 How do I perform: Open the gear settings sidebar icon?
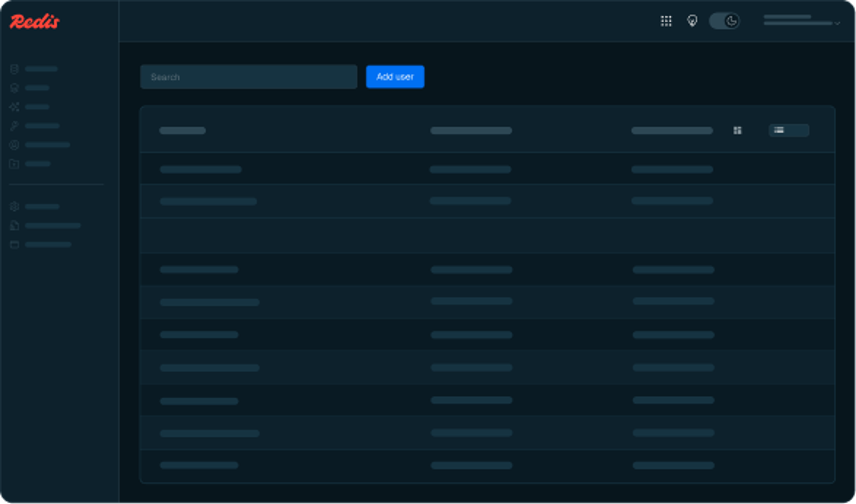14,206
